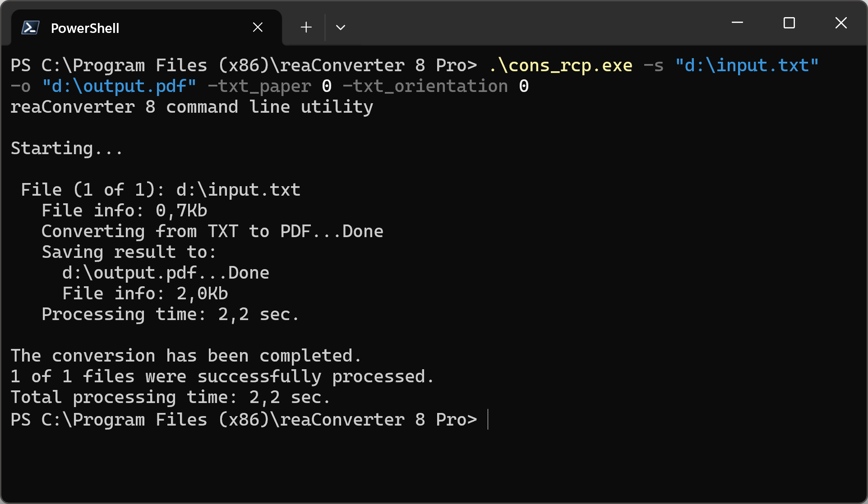Close the terminal window
Screen dimensions: 868x504
pos(841,23)
